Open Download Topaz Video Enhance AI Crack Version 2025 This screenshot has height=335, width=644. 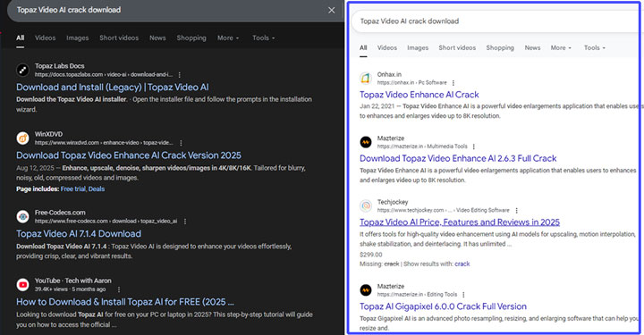pyautogui.click(x=129, y=155)
